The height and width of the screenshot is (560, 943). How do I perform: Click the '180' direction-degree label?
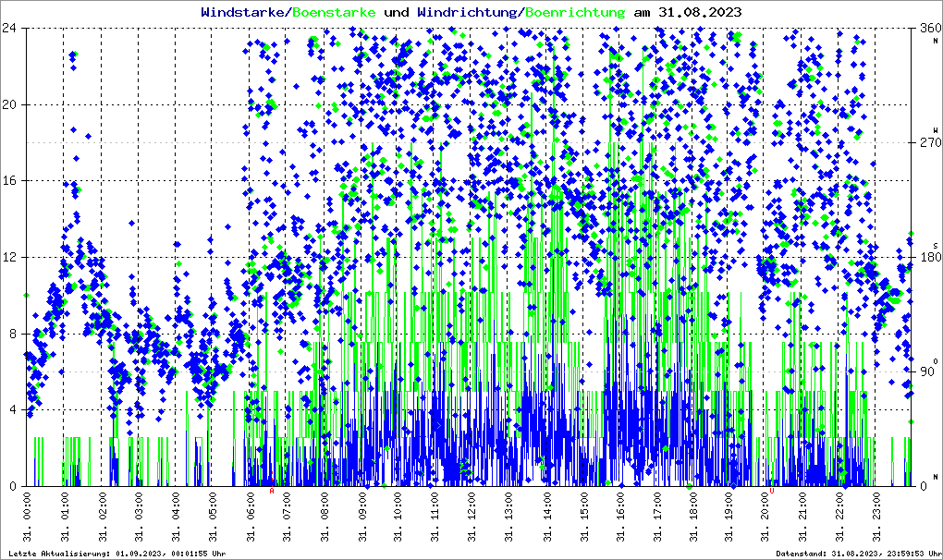[930, 257]
